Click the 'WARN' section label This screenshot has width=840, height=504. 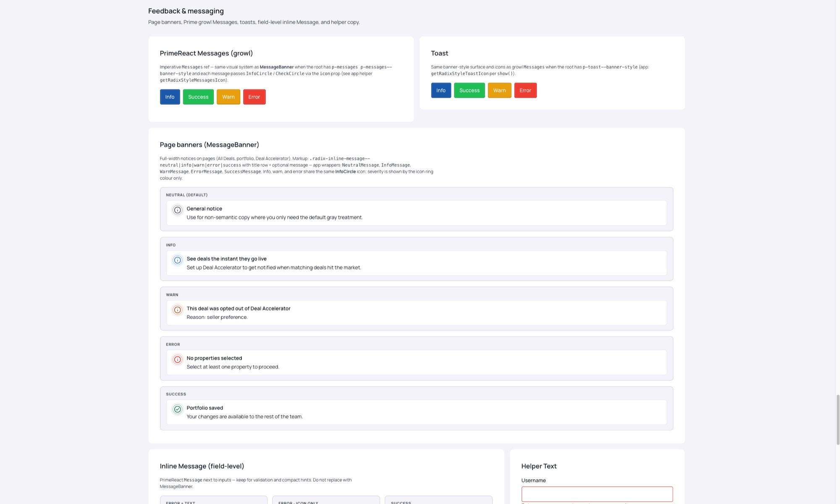click(172, 295)
